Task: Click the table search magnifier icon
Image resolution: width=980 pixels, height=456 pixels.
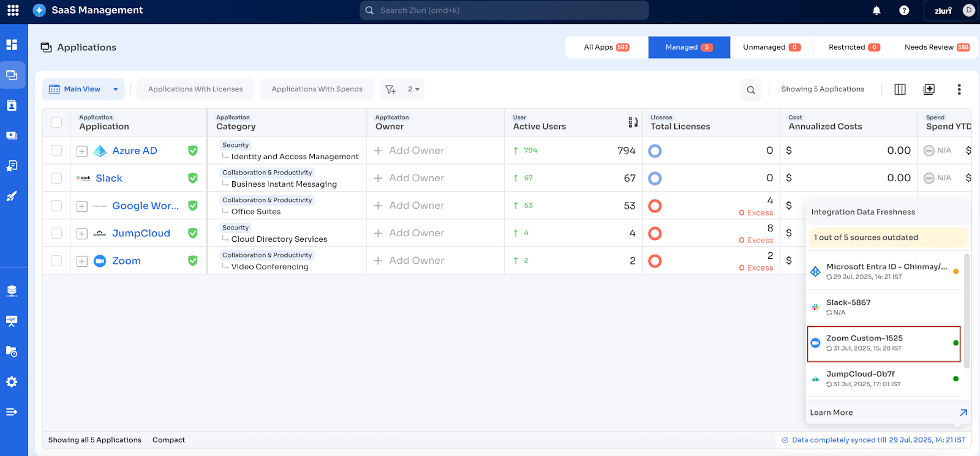Action: point(751,90)
